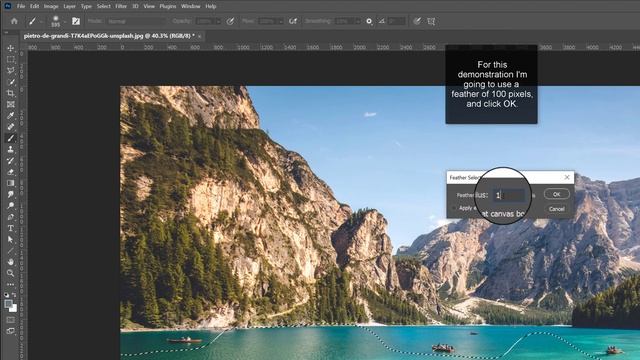This screenshot has width=640, height=360.
Task: Open the Image menu
Action: (x=51, y=6)
